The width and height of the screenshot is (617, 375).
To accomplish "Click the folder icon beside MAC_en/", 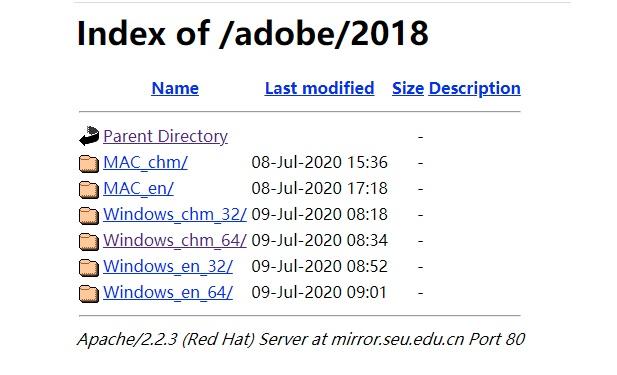I will (89, 190).
